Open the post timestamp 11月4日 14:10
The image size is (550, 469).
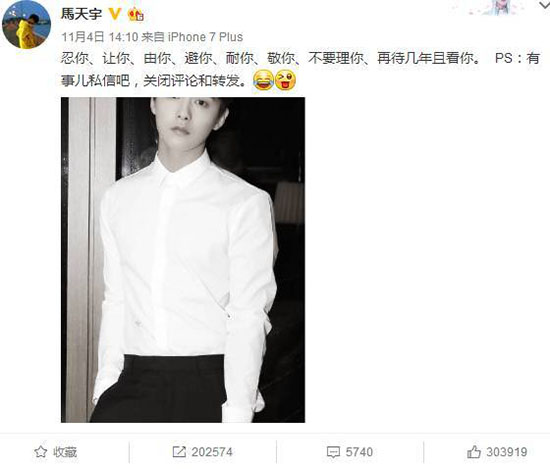[100, 37]
